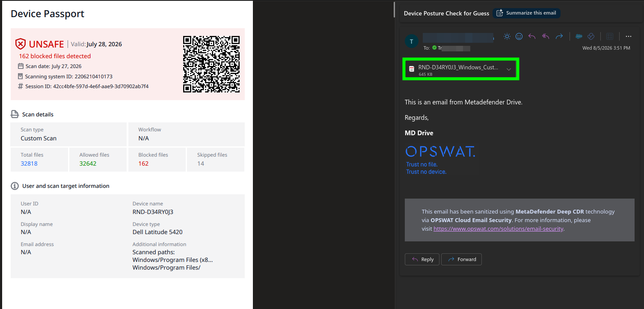Click the 'Trust no device.' tagline

click(x=426, y=172)
